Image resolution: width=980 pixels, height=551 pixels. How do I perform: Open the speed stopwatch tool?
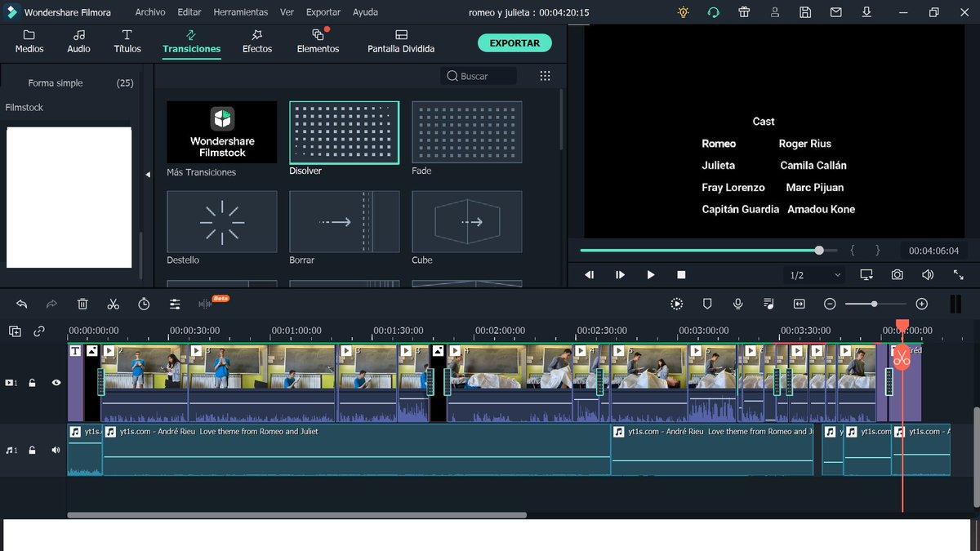click(x=144, y=304)
